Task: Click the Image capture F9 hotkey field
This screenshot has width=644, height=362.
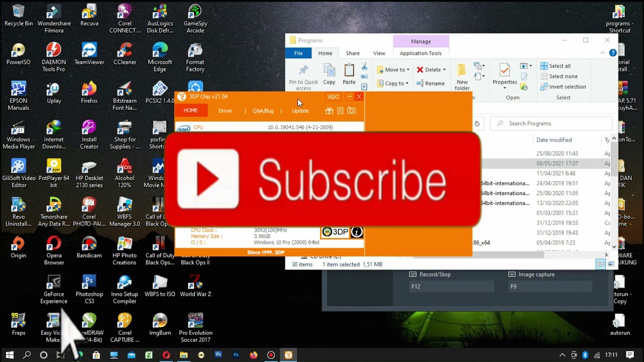Action: click(550, 287)
